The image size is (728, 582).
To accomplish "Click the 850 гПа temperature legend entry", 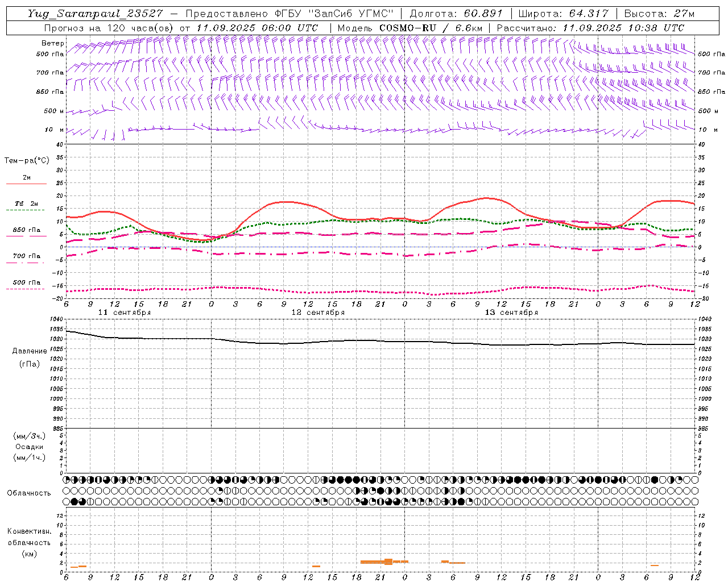I will click(x=27, y=230).
